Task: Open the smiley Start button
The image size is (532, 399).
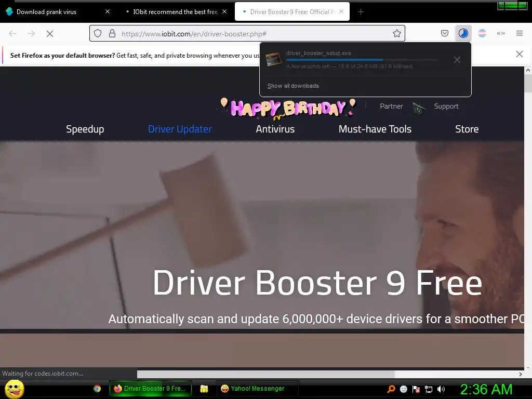Action: 15,389
